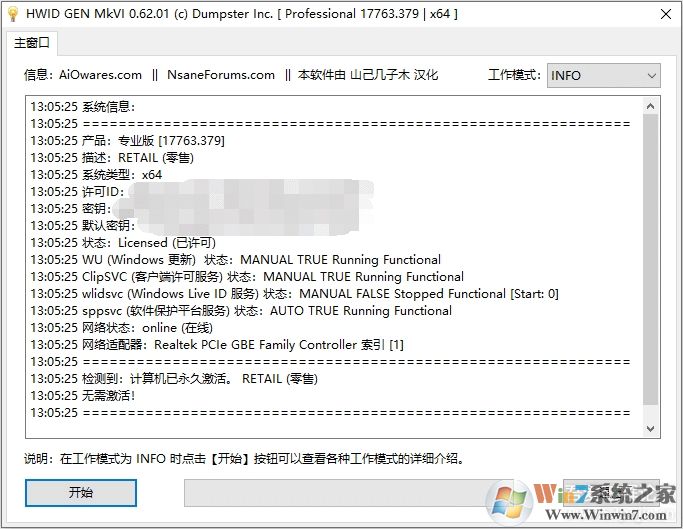The height and width of the screenshot is (529, 683).
Task: Click the 本软件由 山己几子木 汉化 text
Action: tap(368, 75)
